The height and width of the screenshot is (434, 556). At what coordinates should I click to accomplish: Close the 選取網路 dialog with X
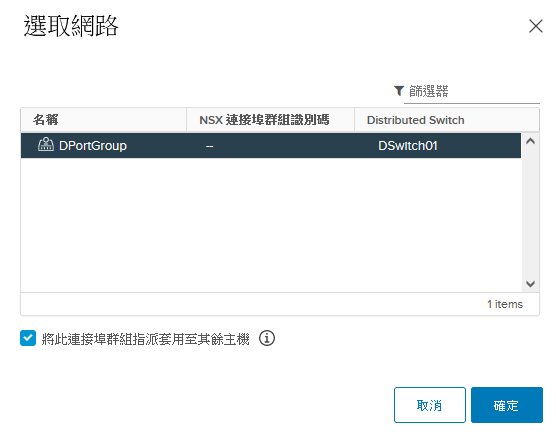click(535, 26)
